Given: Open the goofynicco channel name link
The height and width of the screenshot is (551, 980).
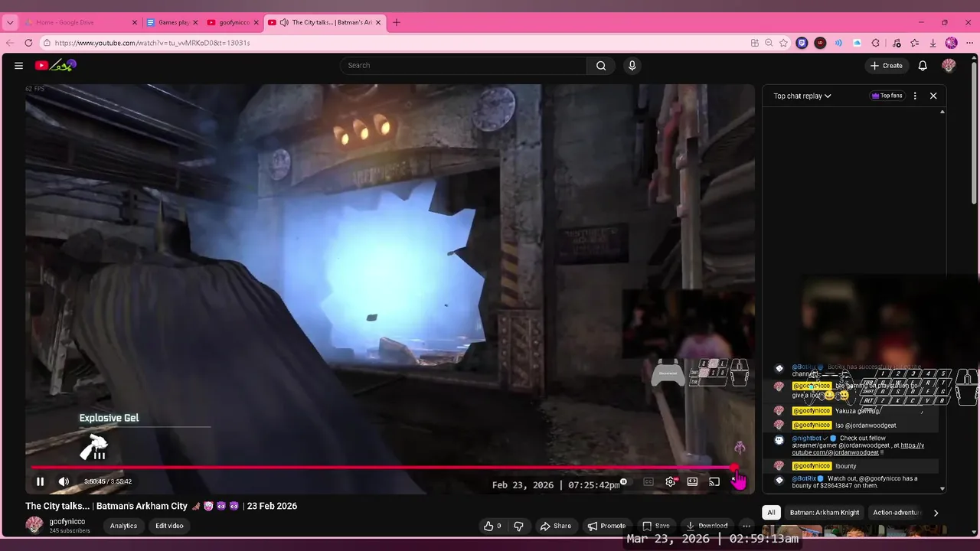Looking at the screenshot, I should pyautogui.click(x=67, y=521).
